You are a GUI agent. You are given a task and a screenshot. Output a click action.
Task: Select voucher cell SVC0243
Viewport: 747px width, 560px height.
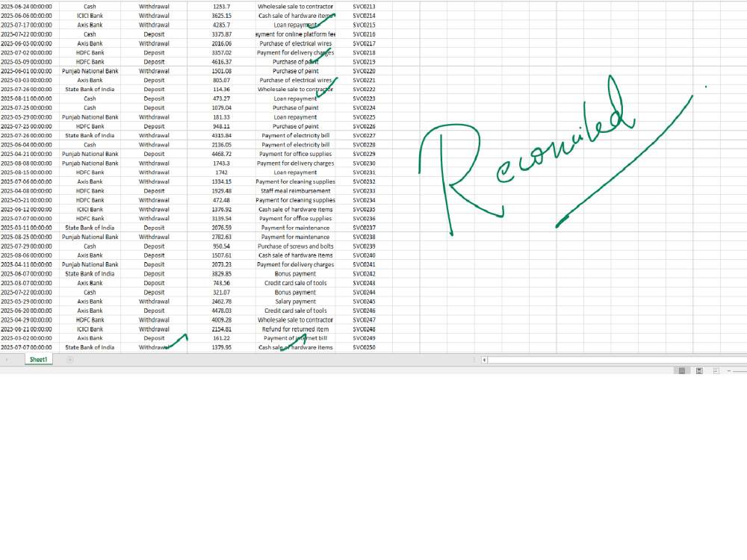[x=364, y=283]
